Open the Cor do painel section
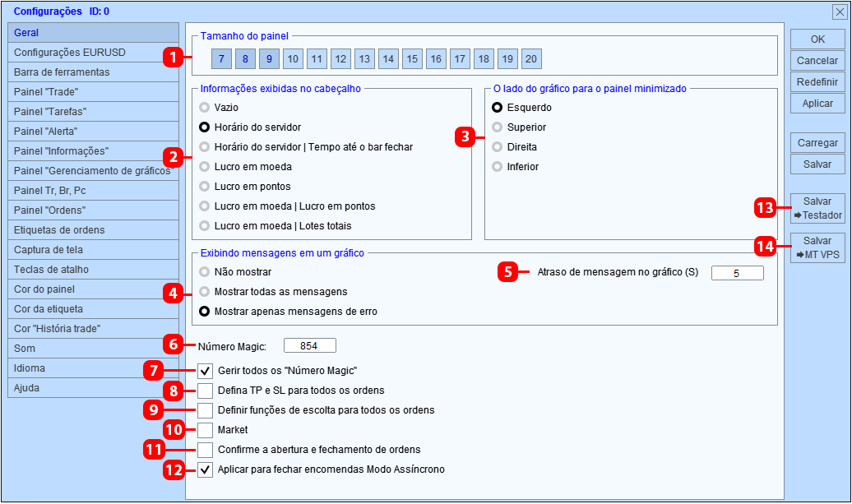Viewport: 852px width, 504px height. pos(93,289)
